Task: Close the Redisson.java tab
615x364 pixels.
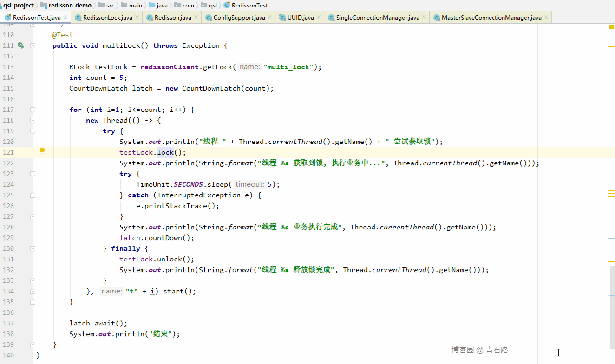Action: point(196,18)
